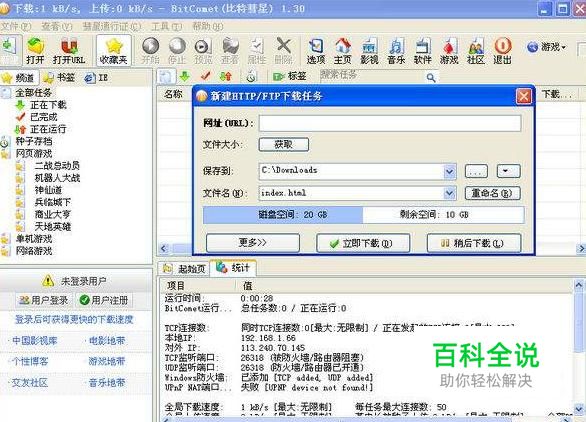Open the Favorites (收藏夹) toolbar button
586x422 pixels.
click(114, 50)
